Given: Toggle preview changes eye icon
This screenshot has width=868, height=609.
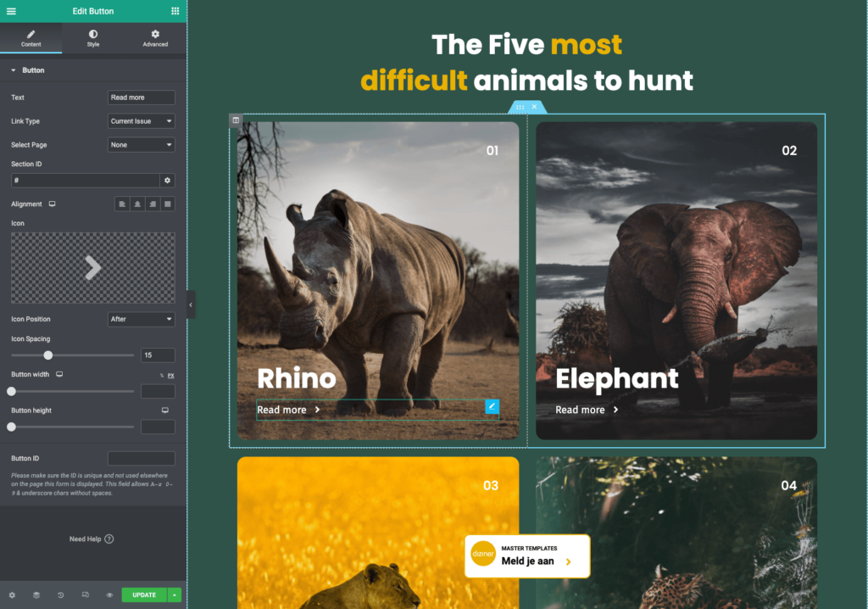Looking at the screenshot, I should pos(109,595).
